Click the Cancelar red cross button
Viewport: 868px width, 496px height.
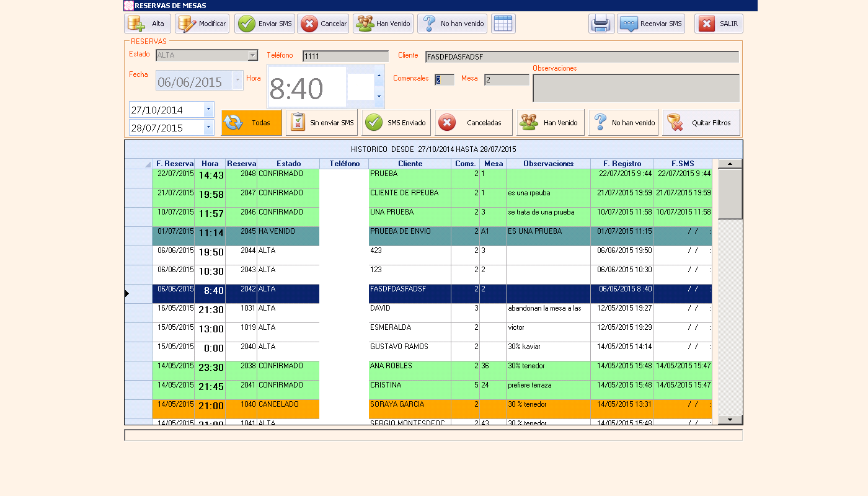(x=323, y=24)
